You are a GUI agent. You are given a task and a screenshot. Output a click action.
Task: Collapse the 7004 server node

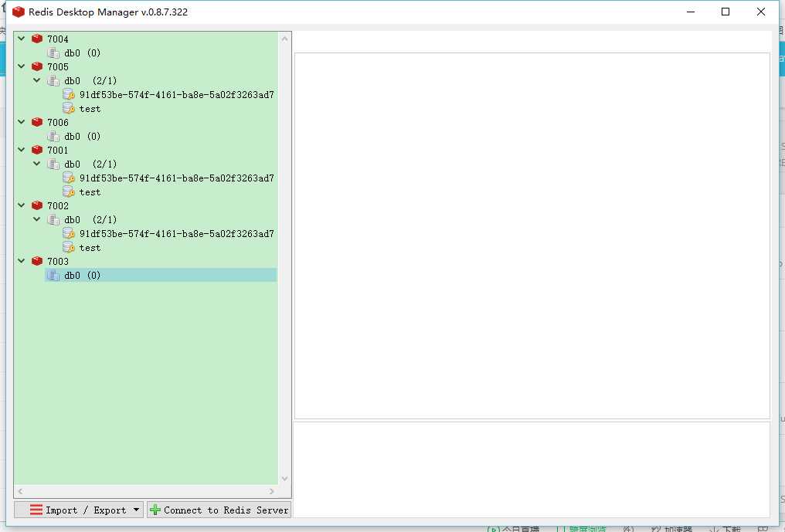point(21,38)
